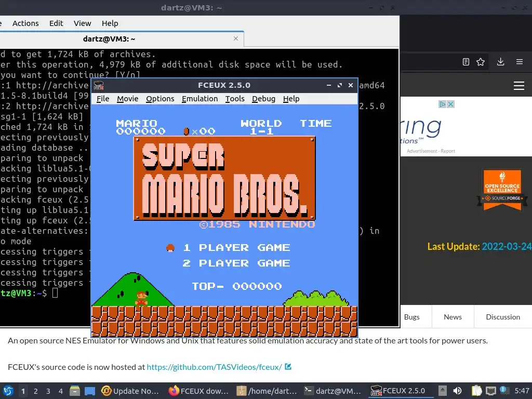
Task: Click the show desktop icon on taskbar
Action: (x=89, y=391)
